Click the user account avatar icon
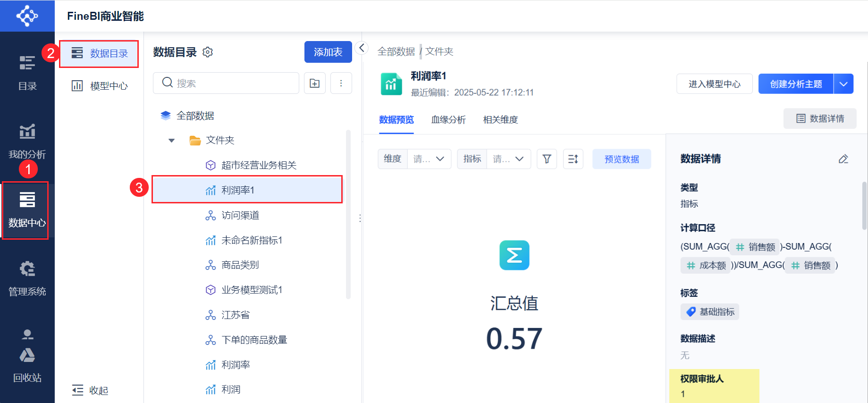This screenshot has height=403, width=868. tap(27, 334)
